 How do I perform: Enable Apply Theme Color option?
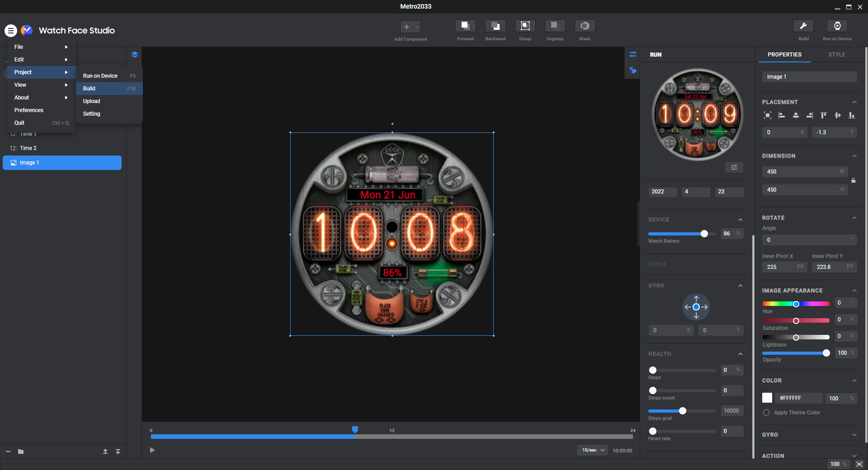[x=766, y=413]
